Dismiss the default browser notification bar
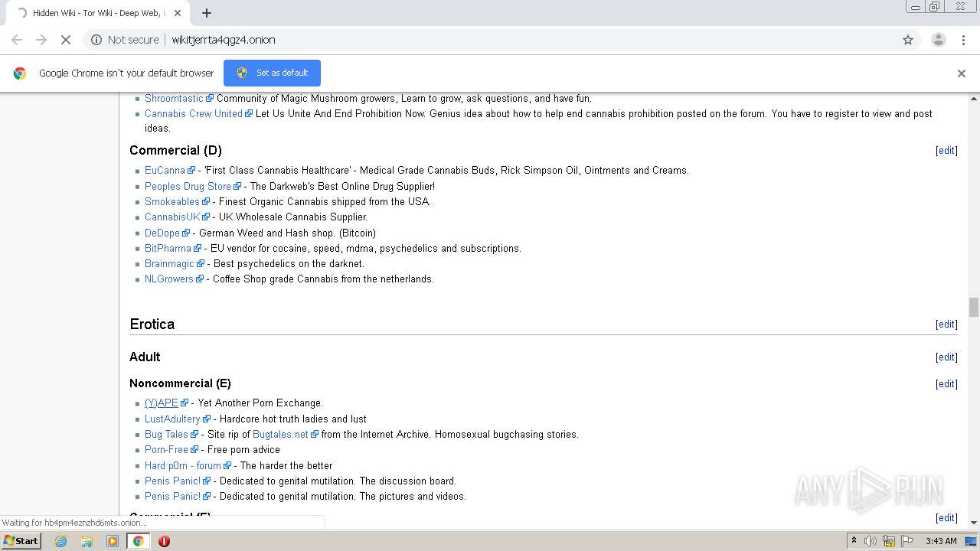This screenshot has width=980, height=551. [962, 73]
